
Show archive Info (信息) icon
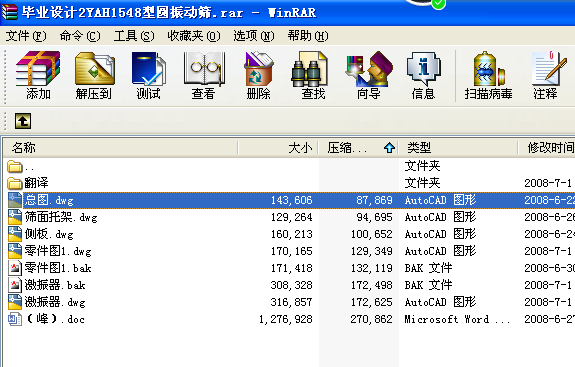coord(424,69)
